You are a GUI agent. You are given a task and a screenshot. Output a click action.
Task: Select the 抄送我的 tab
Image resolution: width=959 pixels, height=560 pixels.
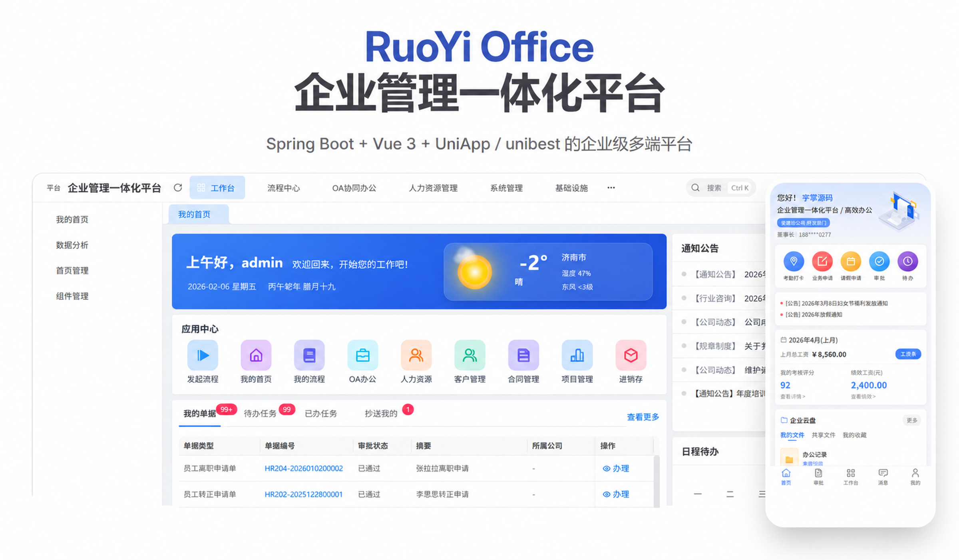[x=381, y=413]
